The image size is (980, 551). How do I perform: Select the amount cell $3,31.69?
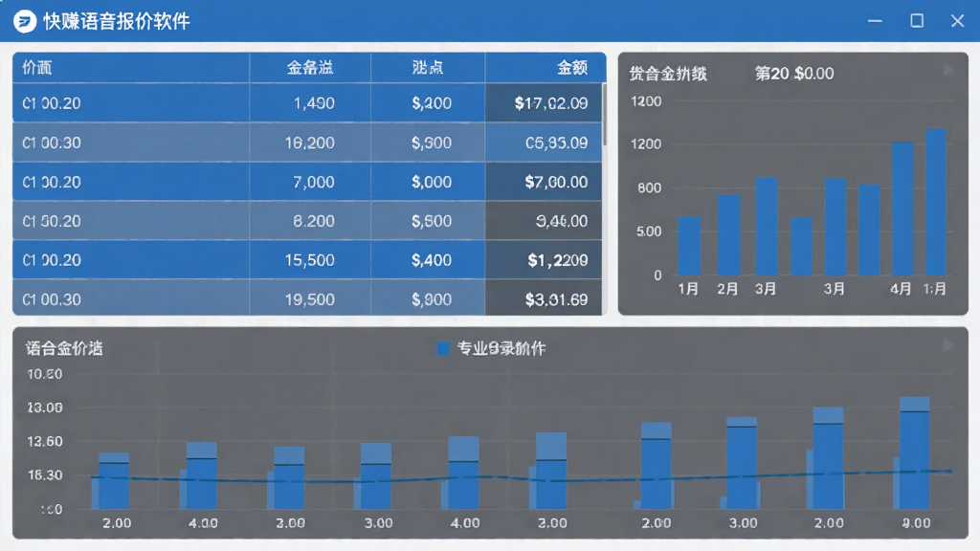[x=544, y=299]
